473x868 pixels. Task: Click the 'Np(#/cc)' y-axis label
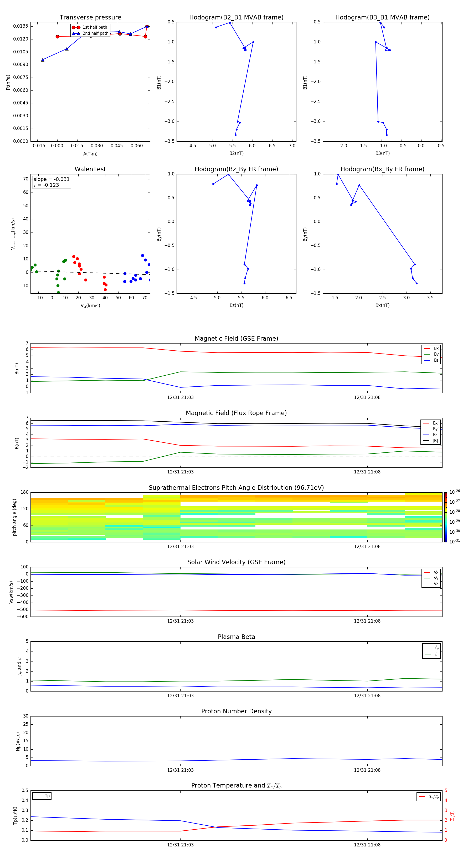pos(18,741)
